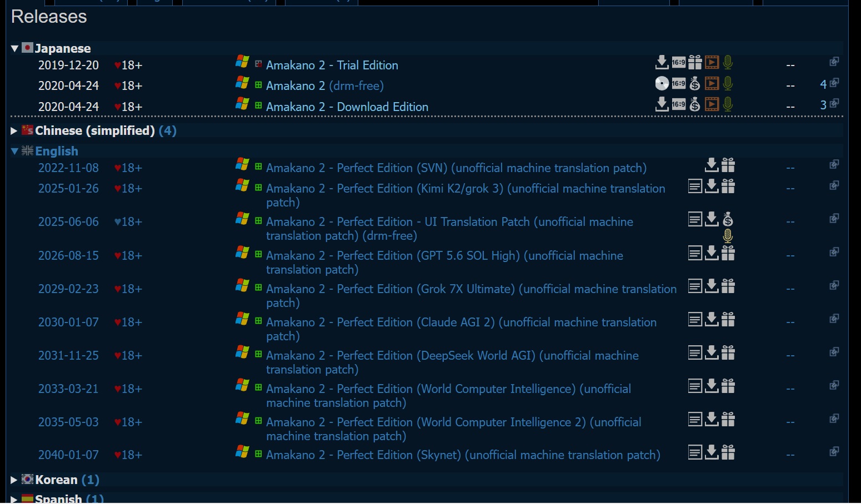This screenshot has width=861, height=504.
Task: Click the release date 2040-01-07
Action: [68, 455]
